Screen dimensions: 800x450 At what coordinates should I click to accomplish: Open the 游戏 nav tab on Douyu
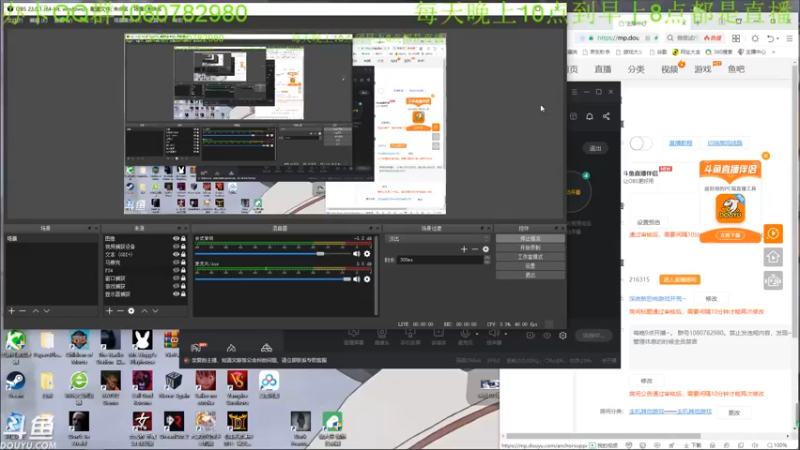703,69
